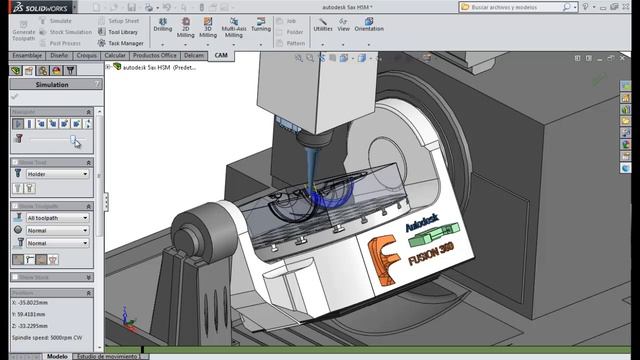Open the Orientation tool
The width and height of the screenshot is (640, 360).
point(369,25)
